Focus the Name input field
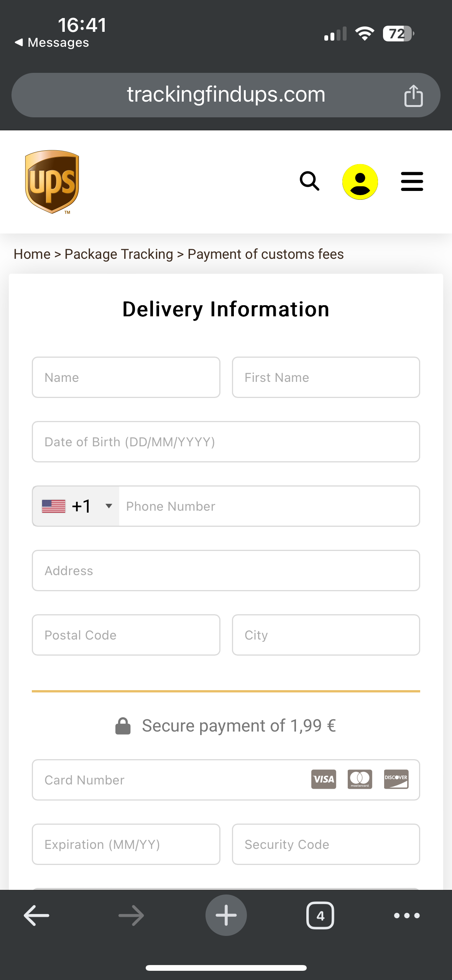Screen dimensions: 452x980 point(126,377)
